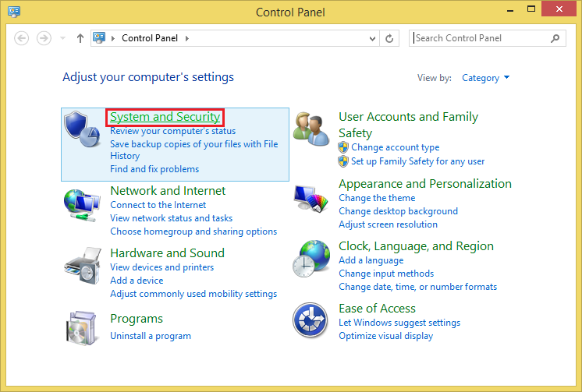Open User Accounts and Family Safety

408,125
